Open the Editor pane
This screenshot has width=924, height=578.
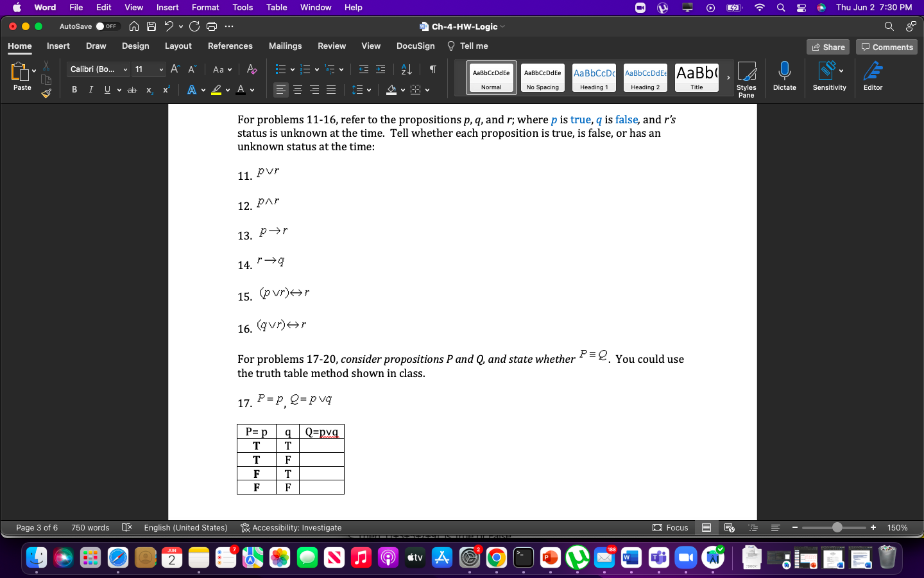point(873,77)
